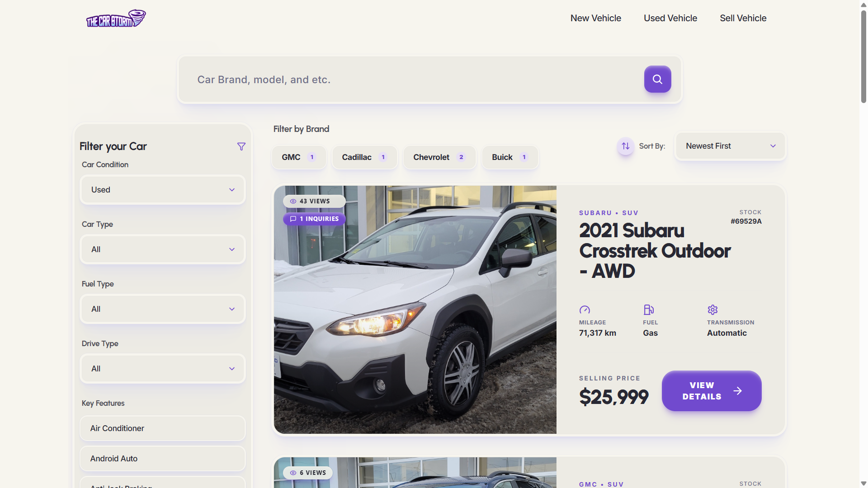
Task: Click the page vertical scrollbar
Action: point(863,56)
